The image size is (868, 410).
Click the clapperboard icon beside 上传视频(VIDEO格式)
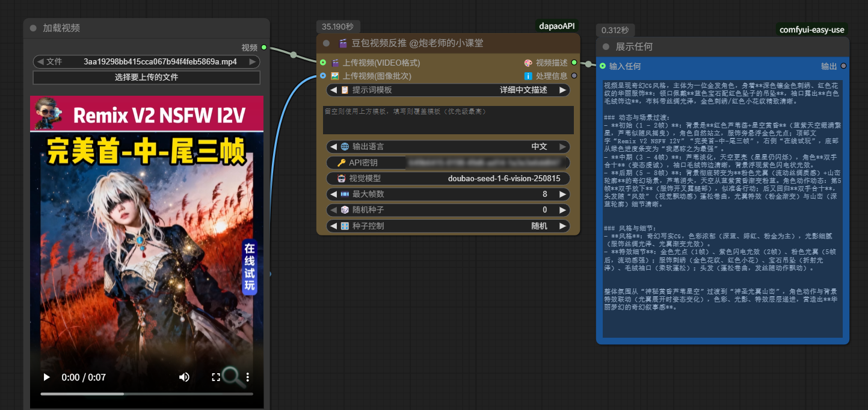click(x=335, y=63)
